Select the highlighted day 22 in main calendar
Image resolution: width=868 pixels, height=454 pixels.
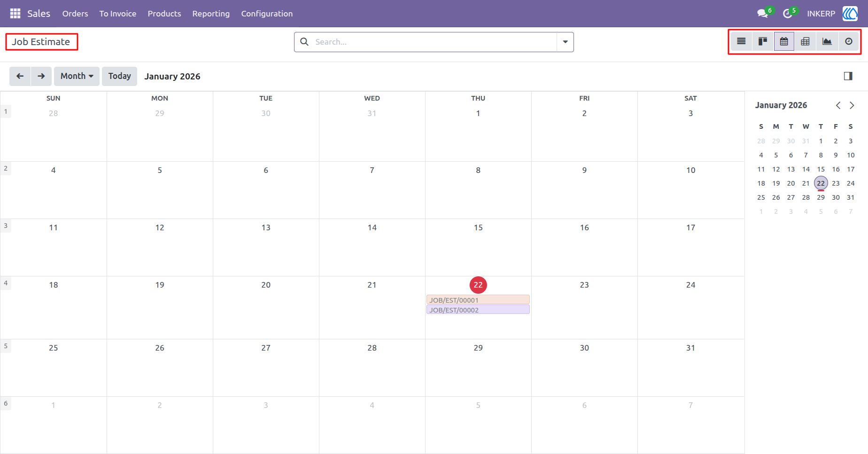(x=478, y=285)
